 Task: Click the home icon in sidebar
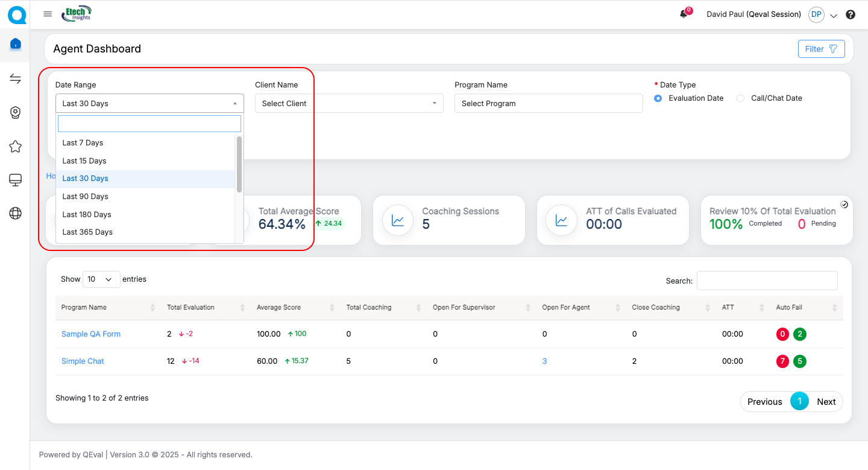16,44
